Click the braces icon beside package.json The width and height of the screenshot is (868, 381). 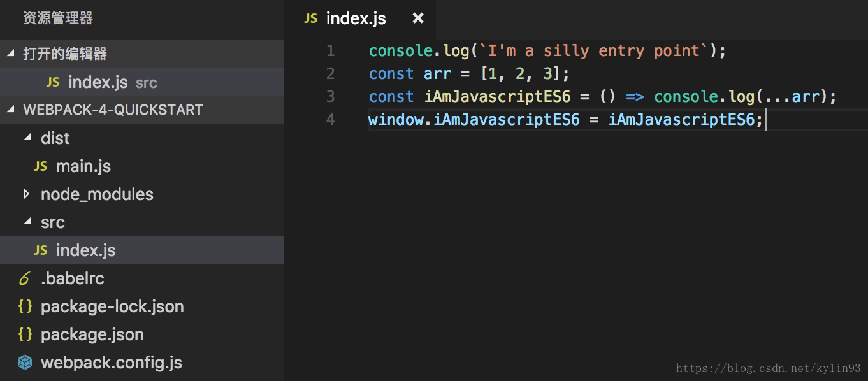(x=25, y=334)
